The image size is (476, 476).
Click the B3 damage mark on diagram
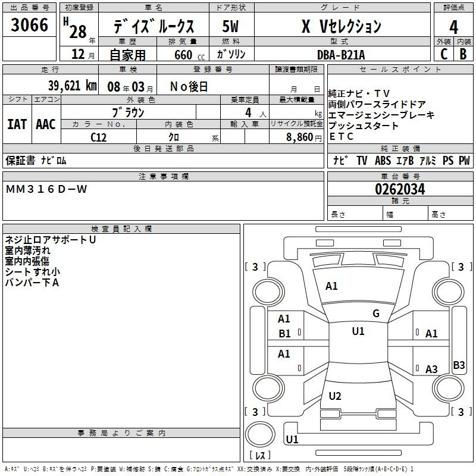(x=459, y=365)
